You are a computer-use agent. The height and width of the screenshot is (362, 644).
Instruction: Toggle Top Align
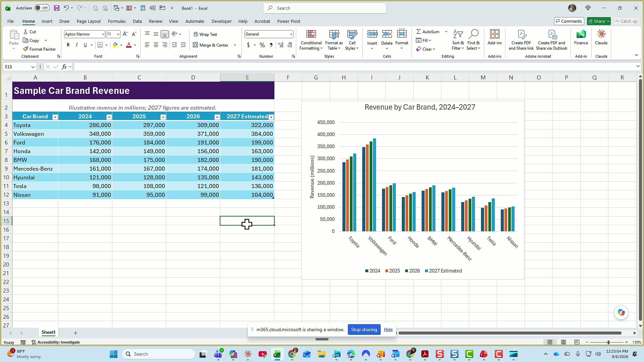(147, 34)
